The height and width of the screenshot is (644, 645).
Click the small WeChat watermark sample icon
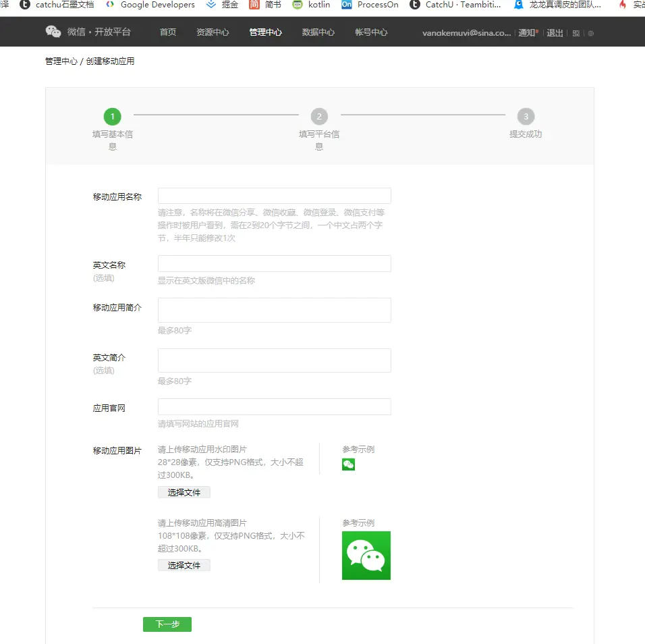click(x=347, y=464)
